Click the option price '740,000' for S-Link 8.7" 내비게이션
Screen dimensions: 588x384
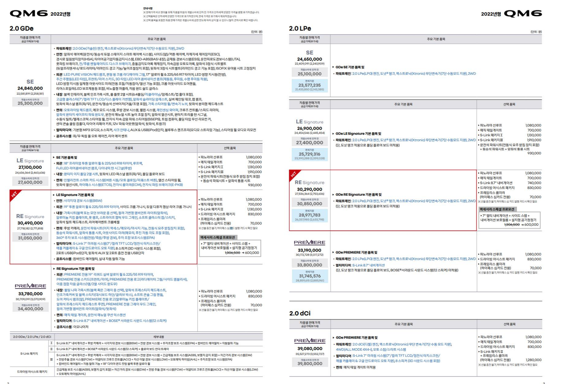[x=534, y=183]
